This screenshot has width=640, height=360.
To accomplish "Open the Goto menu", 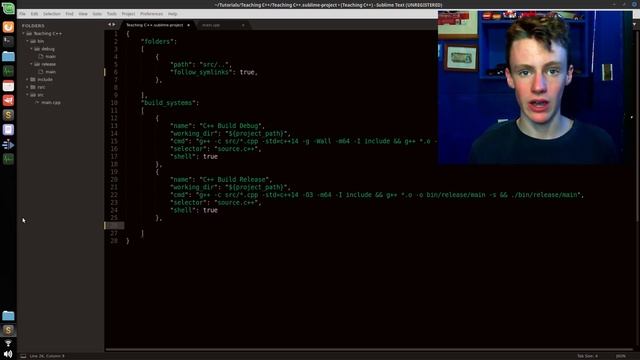I will pyautogui.click(x=97, y=14).
